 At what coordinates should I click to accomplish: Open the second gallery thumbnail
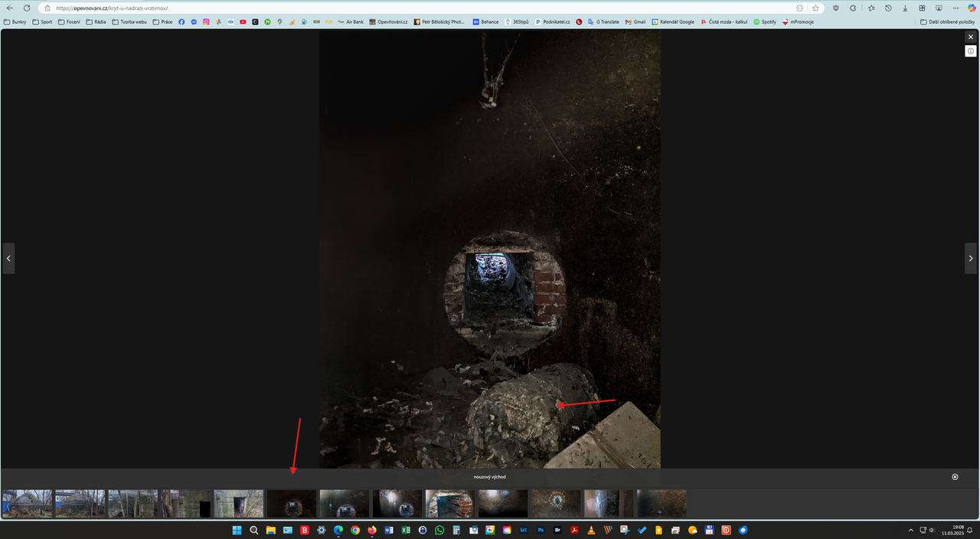[80, 504]
